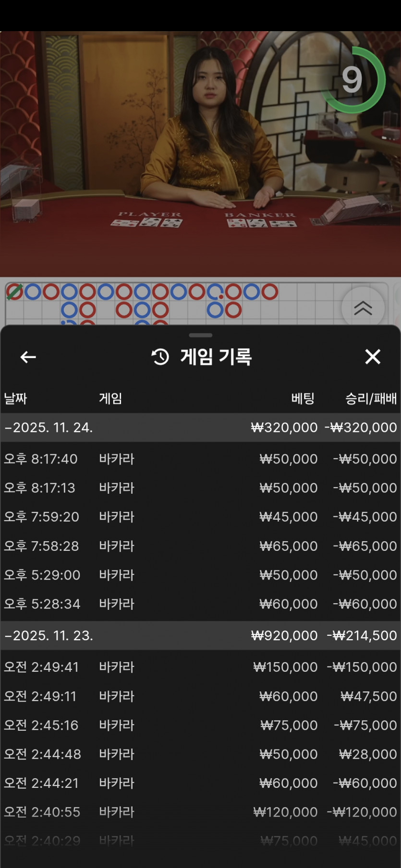Tap the back arrow in game history
Viewport: 401px width, 868px height.
[x=28, y=357]
